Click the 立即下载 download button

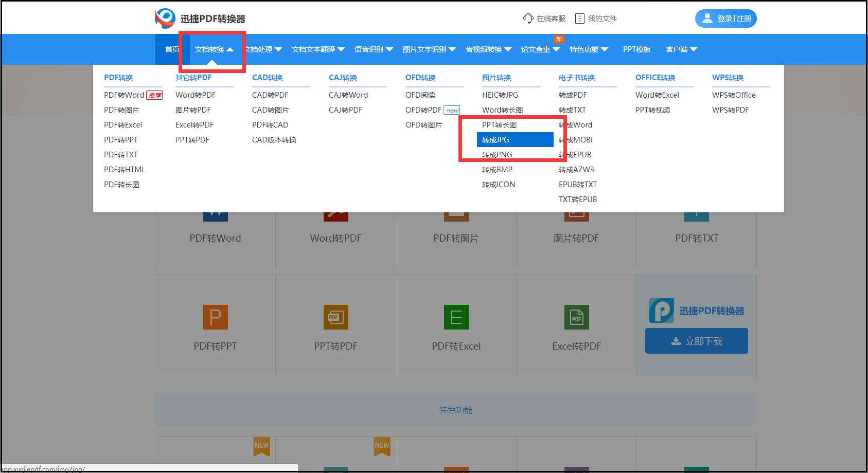[x=696, y=341]
